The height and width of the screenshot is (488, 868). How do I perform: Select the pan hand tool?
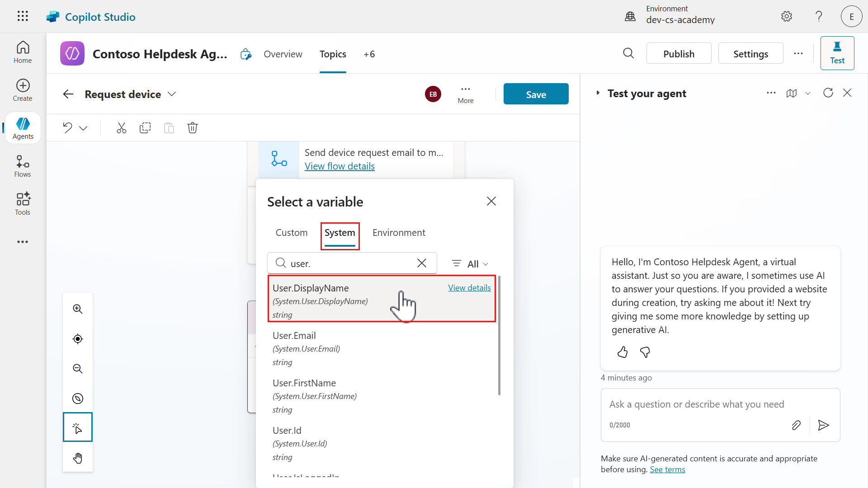click(78, 458)
